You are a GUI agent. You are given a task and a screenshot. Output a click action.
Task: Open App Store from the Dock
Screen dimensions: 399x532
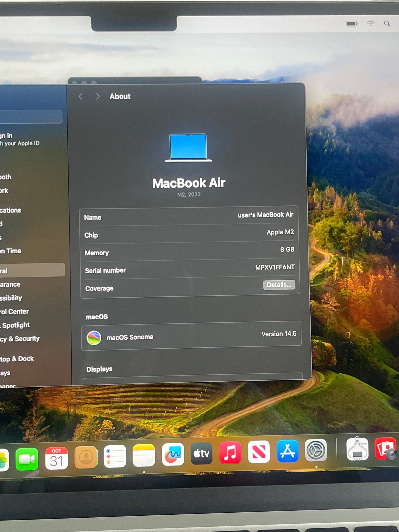point(287,451)
